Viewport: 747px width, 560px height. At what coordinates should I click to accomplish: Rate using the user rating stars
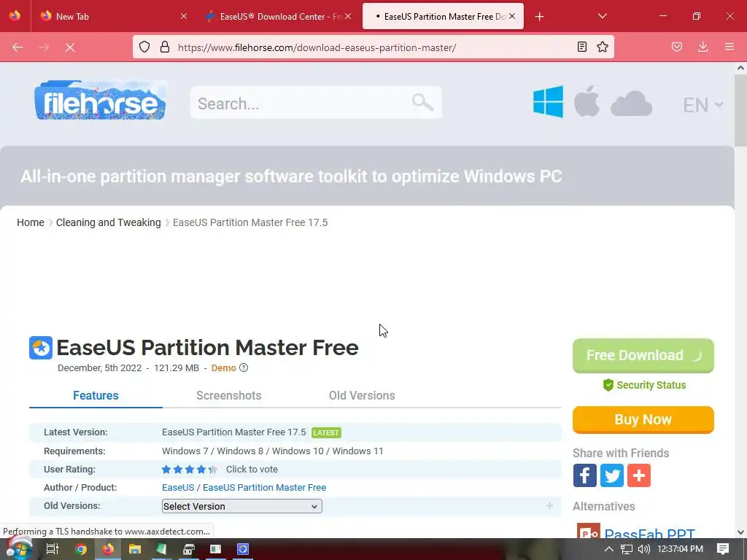pos(190,470)
